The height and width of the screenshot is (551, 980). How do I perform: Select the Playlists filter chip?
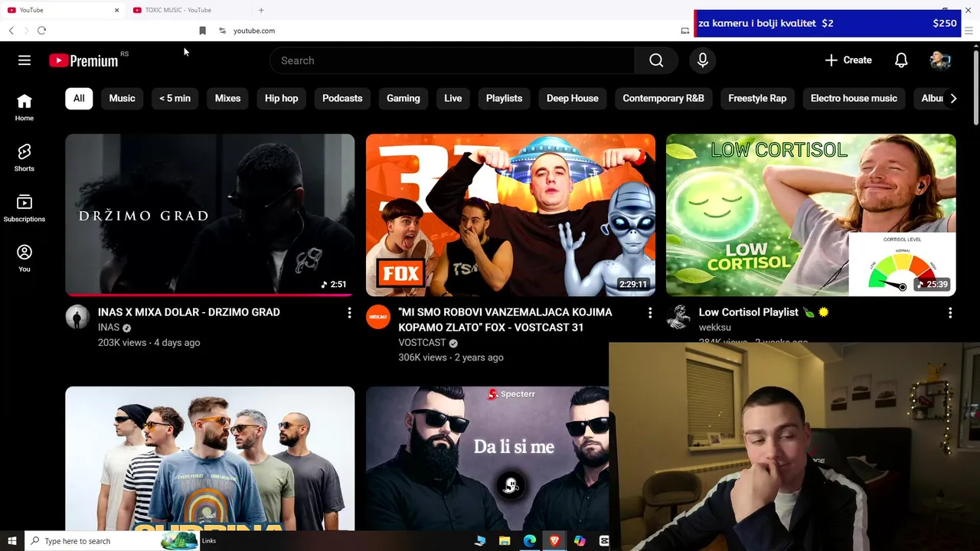[504, 98]
